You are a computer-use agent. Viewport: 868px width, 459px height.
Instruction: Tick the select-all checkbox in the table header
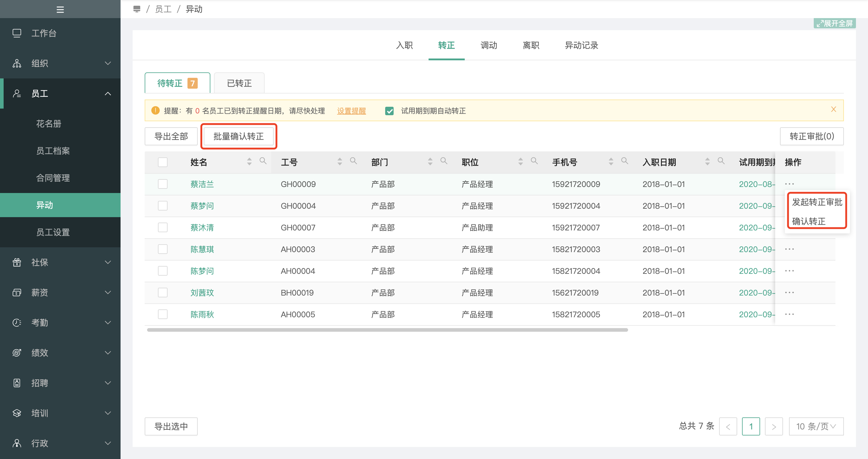pos(163,162)
